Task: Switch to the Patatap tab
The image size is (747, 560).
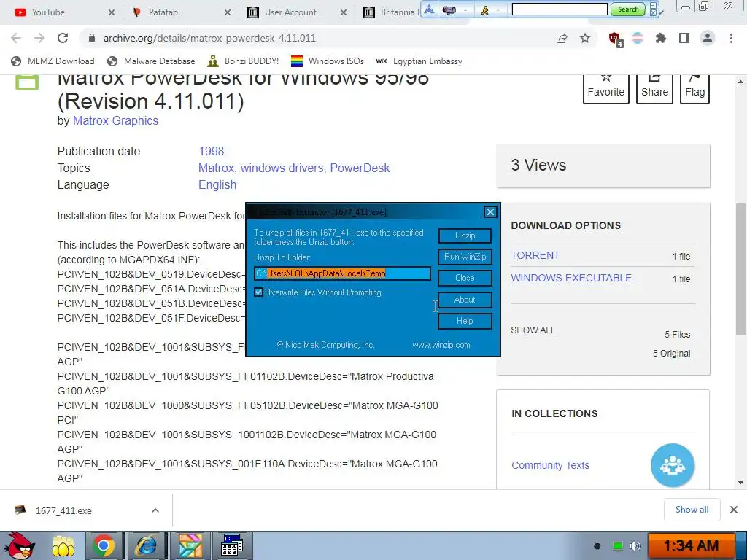Action: tap(181, 12)
